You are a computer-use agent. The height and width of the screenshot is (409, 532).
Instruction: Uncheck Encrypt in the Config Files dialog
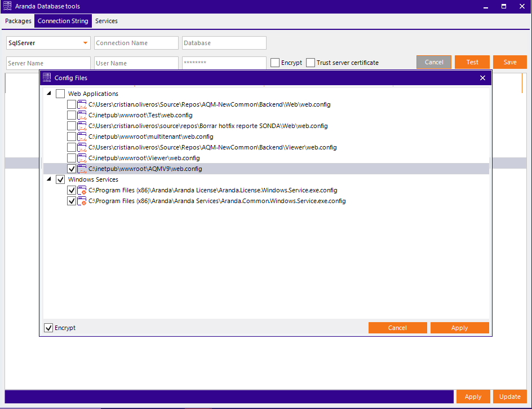coord(48,328)
